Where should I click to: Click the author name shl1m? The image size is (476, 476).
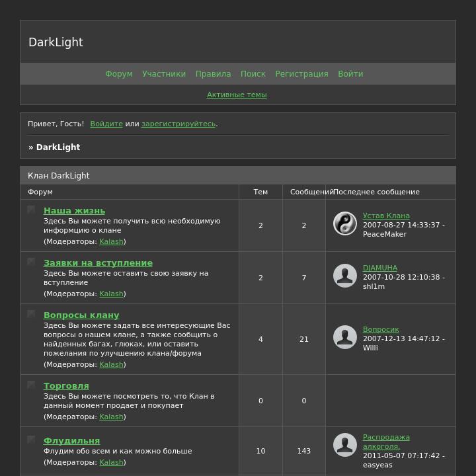point(374,286)
